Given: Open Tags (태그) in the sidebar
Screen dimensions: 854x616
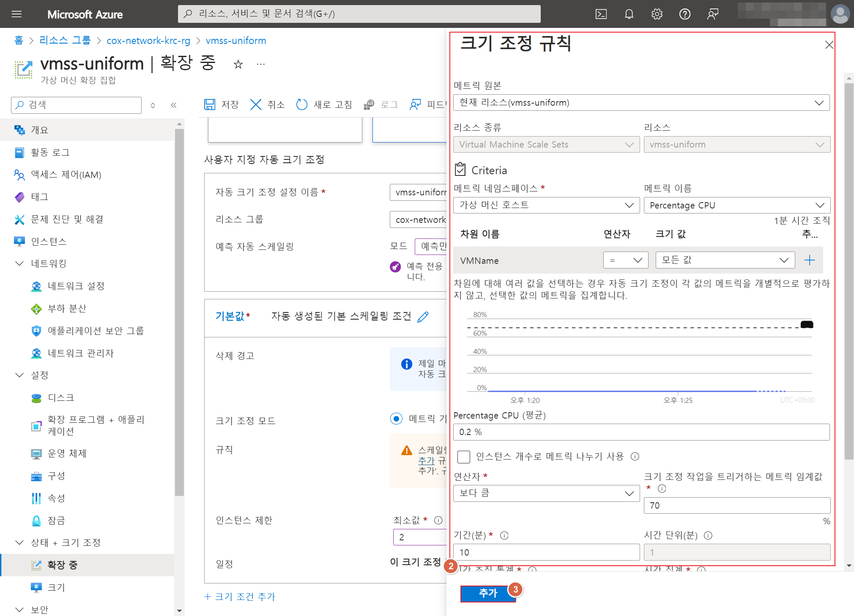Looking at the screenshot, I should pyautogui.click(x=87, y=197).
